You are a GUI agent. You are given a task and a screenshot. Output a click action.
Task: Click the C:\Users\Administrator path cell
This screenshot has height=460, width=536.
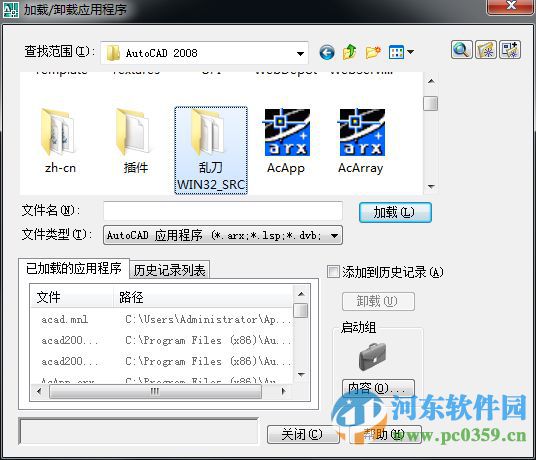click(x=208, y=320)
